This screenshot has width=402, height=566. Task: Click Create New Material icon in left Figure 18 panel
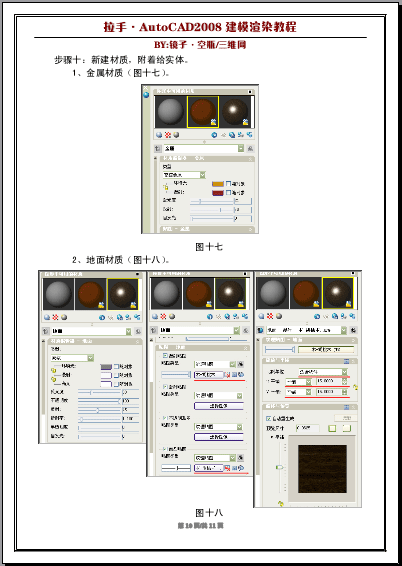(102, 317)
